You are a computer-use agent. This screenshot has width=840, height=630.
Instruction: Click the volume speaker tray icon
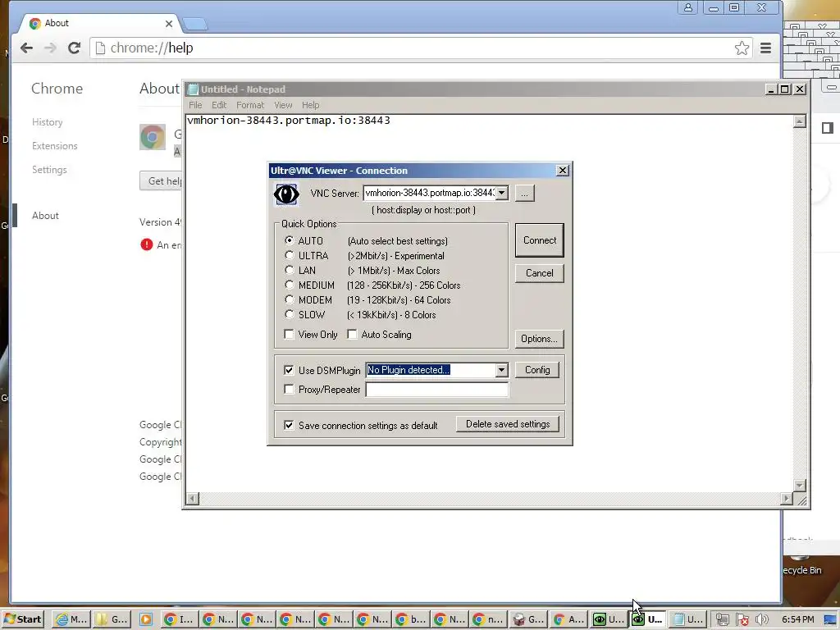coord(761,620)
